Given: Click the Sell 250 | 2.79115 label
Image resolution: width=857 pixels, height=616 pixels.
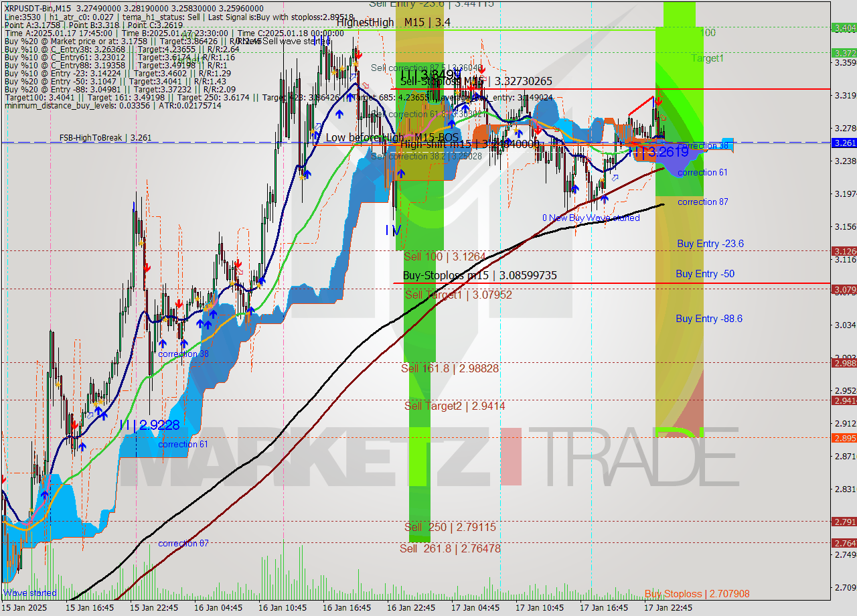Looking at the screenshot, I should pos(450,527).
